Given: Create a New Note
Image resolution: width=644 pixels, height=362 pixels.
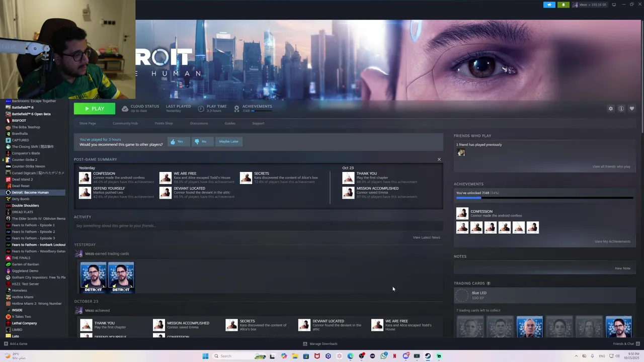Looking at the screenshot, I should point(622,268).
